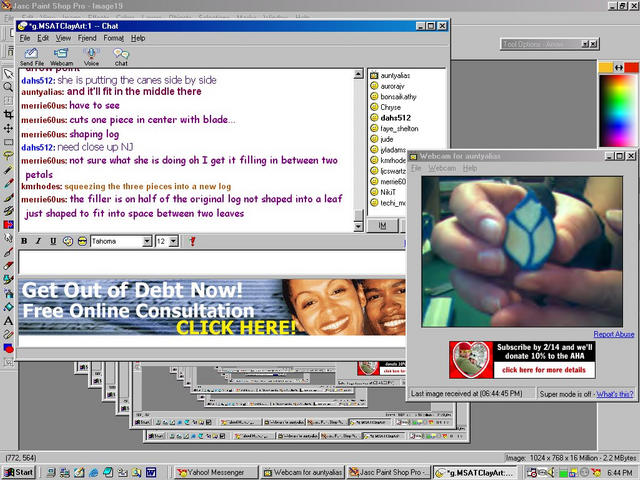The height and width of the screenshot is (480, 640).
Task: Select the Zoom magnifier tool
Action: (8, 87)
